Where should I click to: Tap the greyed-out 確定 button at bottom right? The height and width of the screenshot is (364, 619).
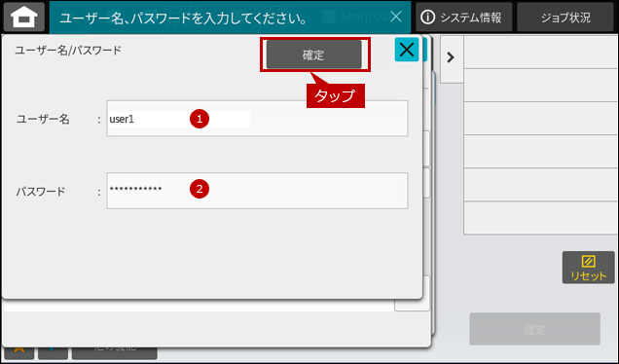pyautogui.click(x=535, y=329)
